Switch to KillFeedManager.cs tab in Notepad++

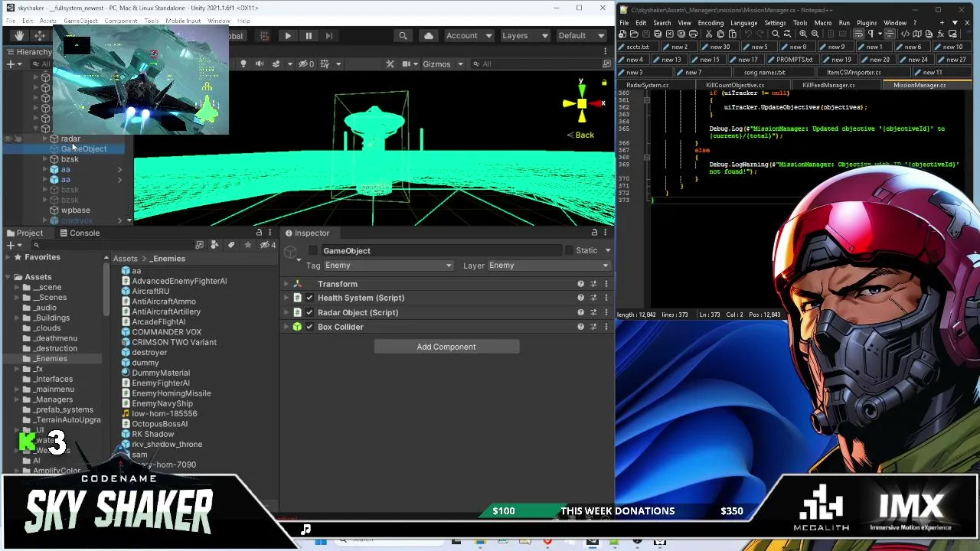(x=828, y=85)
